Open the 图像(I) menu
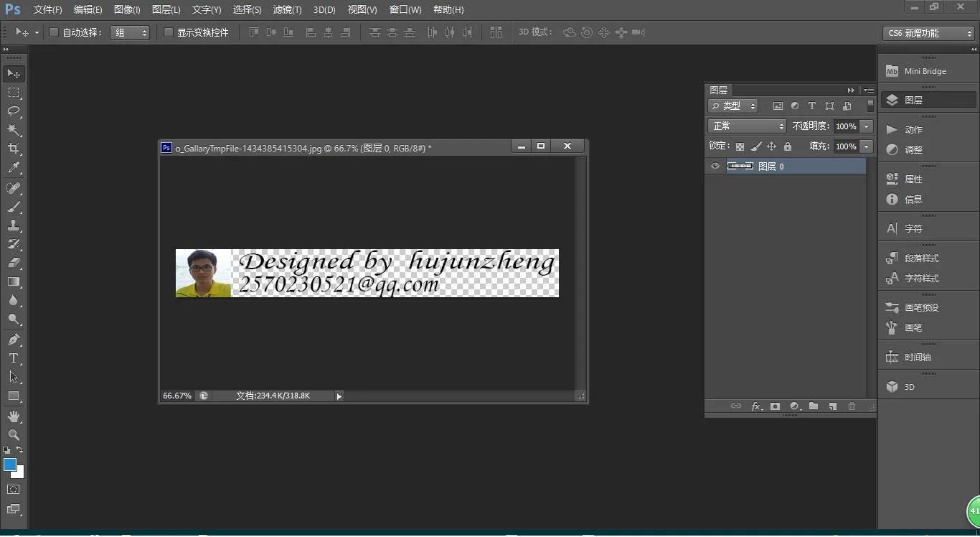This screenshot has width=980, height=537. pos(127,10)
